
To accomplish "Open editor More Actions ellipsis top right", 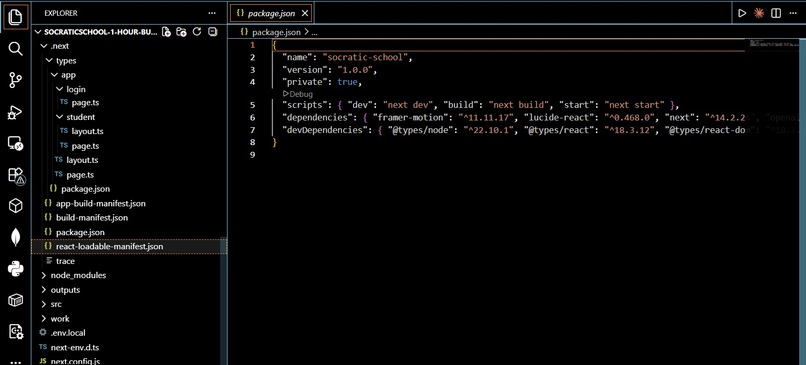I will click(794, 13).
